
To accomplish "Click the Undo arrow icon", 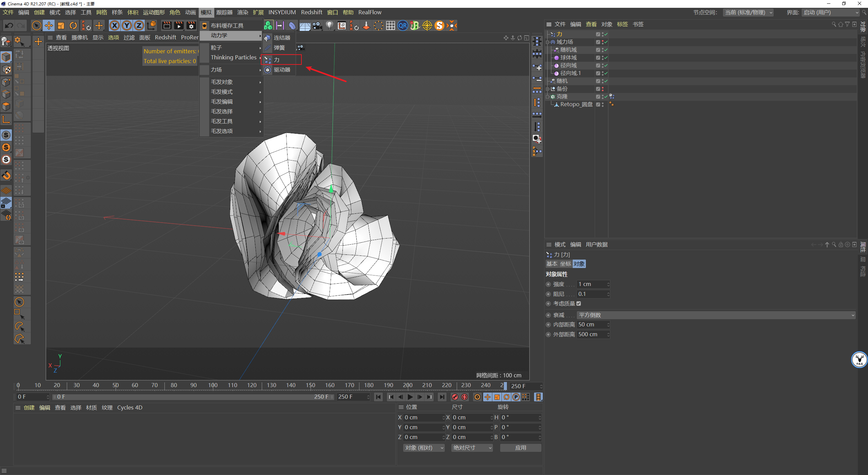I will click(x=9, y=25).
